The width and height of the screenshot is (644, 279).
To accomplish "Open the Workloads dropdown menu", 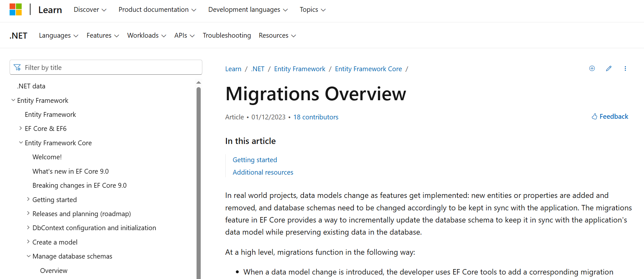I will [147, 35].
